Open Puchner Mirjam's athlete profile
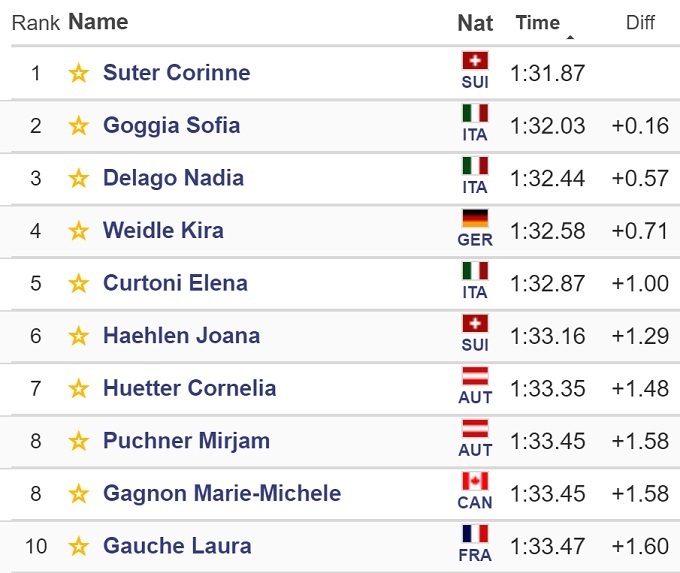 coord(186,441)
